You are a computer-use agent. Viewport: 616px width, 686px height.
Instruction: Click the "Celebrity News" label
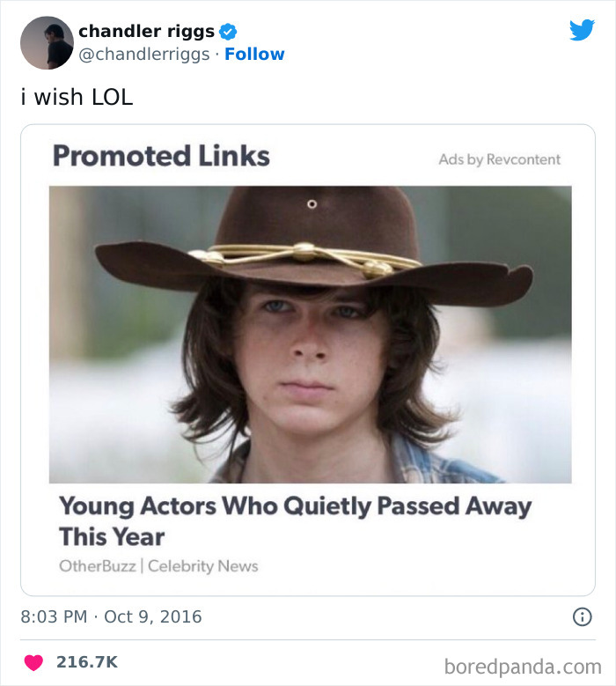click(203, 565)
